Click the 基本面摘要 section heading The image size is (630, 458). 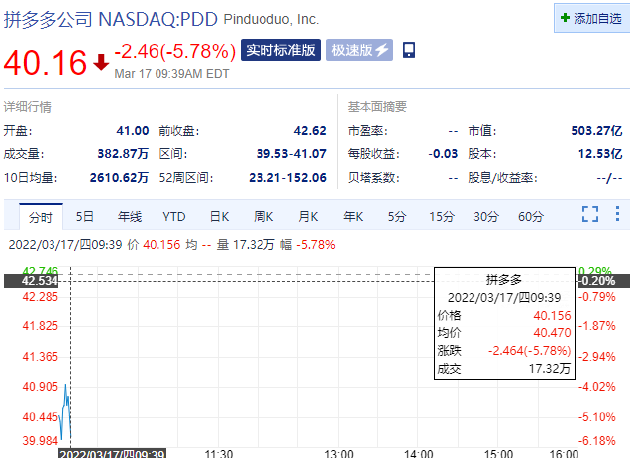tap(377, 107)
